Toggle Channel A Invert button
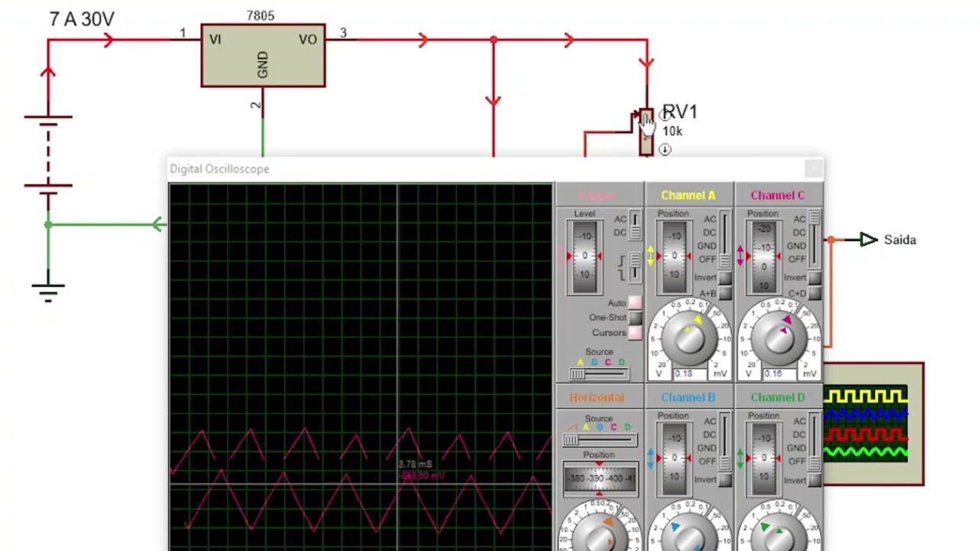The height and width of the screenshot is (551, 980). point(724,278)
